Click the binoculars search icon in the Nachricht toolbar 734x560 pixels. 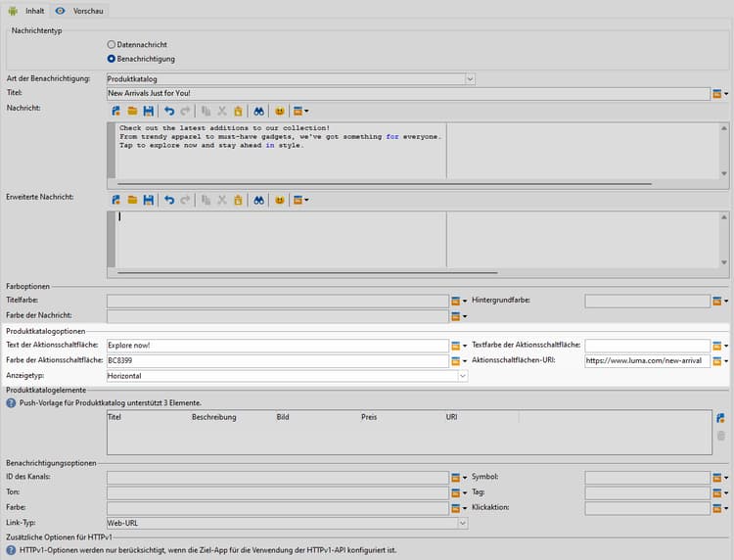tap(259, 111)
